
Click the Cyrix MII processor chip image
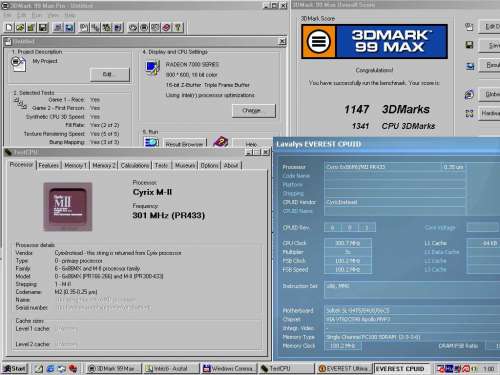coord(68,207)
